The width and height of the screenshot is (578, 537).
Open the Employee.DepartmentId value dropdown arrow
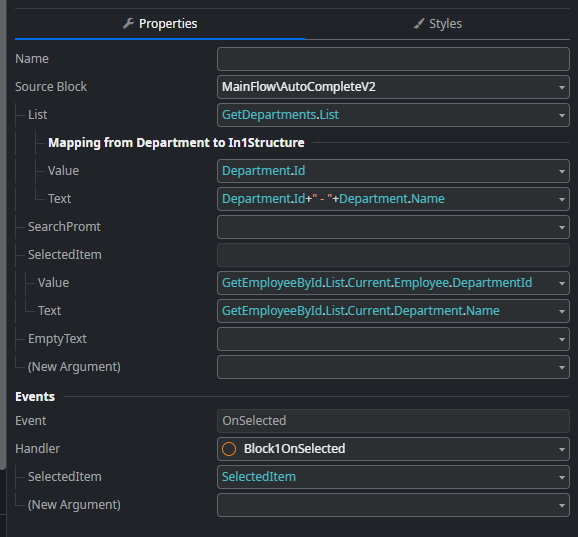click(x=562, y=283)
